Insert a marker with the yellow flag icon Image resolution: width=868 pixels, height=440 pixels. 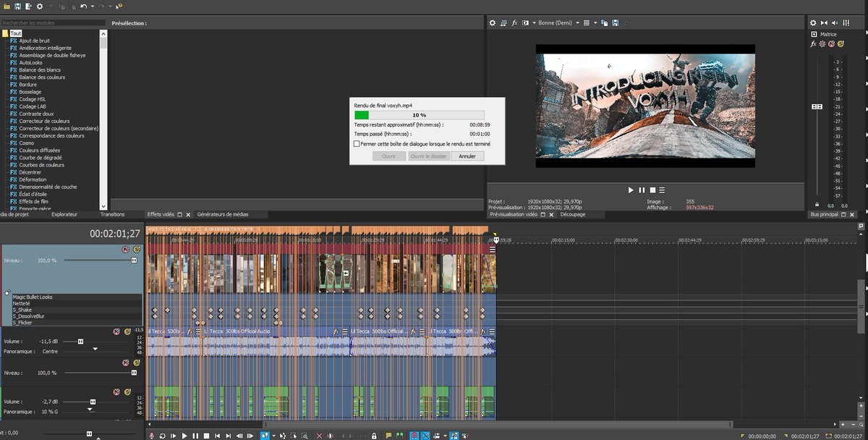388,436
